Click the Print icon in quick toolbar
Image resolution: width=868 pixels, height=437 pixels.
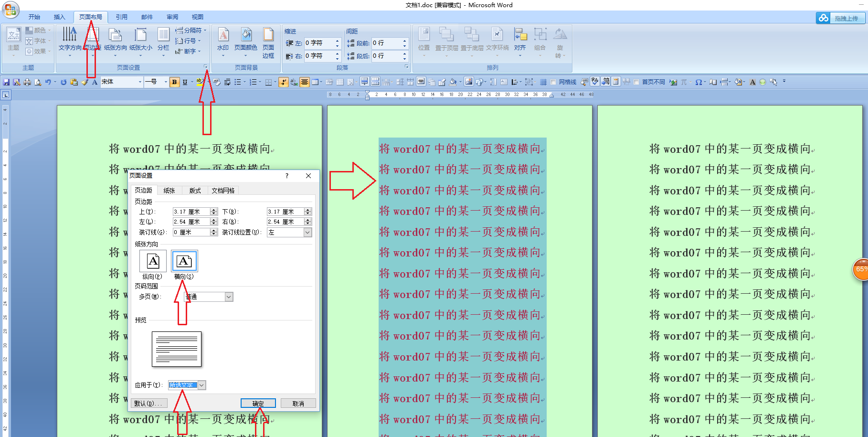27,82
